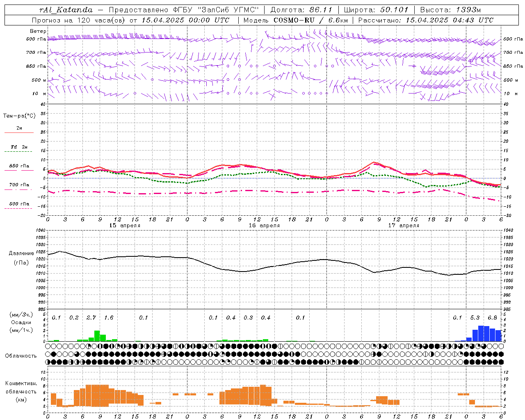Viewport: 525px width, 420px height.
Task: Click the 'Давление' pressure panel label
Action: [x=21, y=253]
